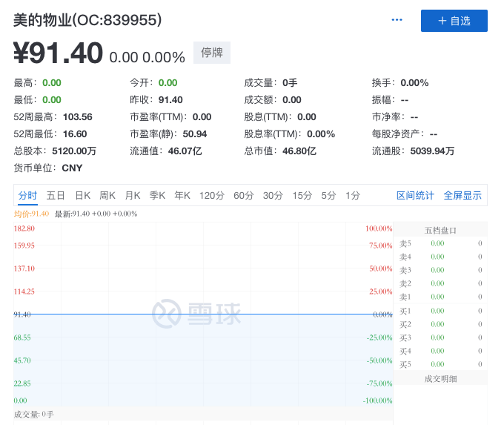The height and width of the screenshot is (425, 504).
Task: Click the -100.00% chart axis label
Action: point(377,401)
